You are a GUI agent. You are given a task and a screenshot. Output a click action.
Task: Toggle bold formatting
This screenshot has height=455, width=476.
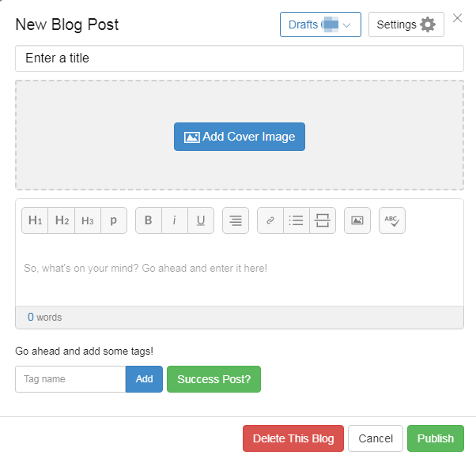click(149, 220)
